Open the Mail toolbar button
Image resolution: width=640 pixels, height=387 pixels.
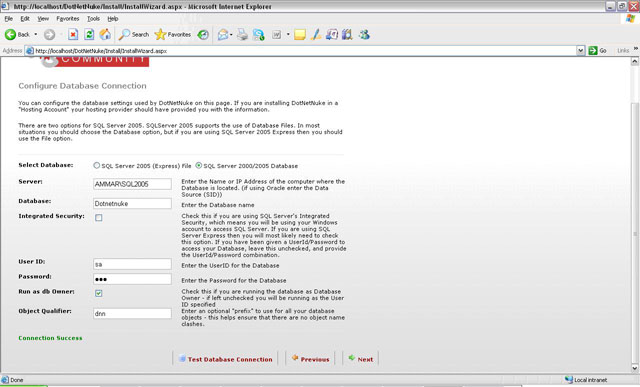[x=222, y=35]
